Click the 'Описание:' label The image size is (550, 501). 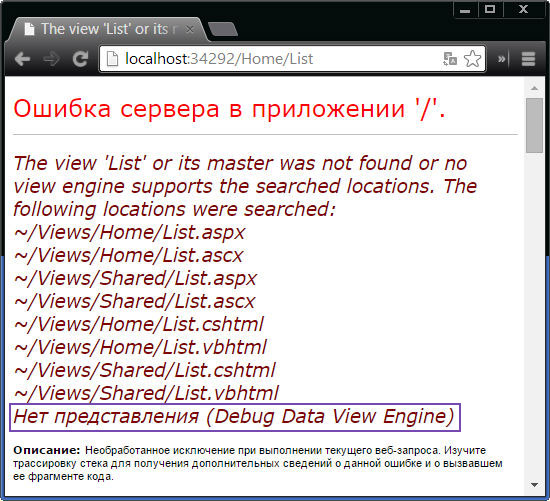pos(47,450)
